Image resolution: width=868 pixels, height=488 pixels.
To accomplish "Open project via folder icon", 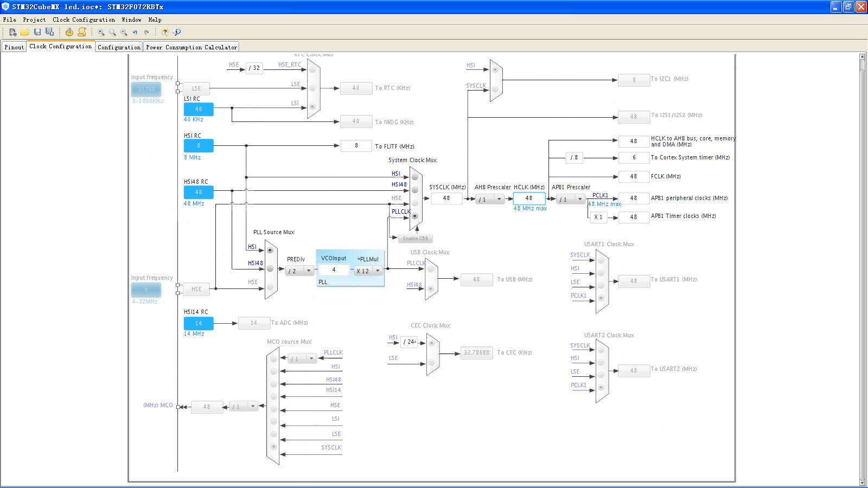I will coord(25,33).
